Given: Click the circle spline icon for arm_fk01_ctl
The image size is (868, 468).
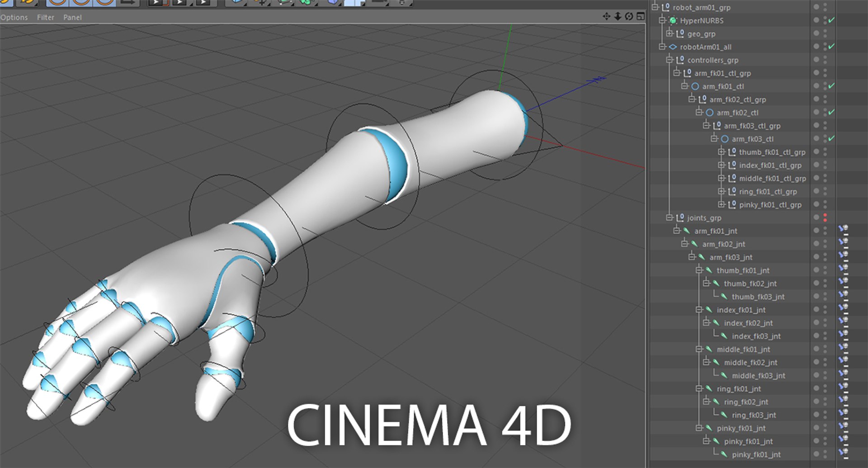Looking at the screenshot, I should pos(695,86).
